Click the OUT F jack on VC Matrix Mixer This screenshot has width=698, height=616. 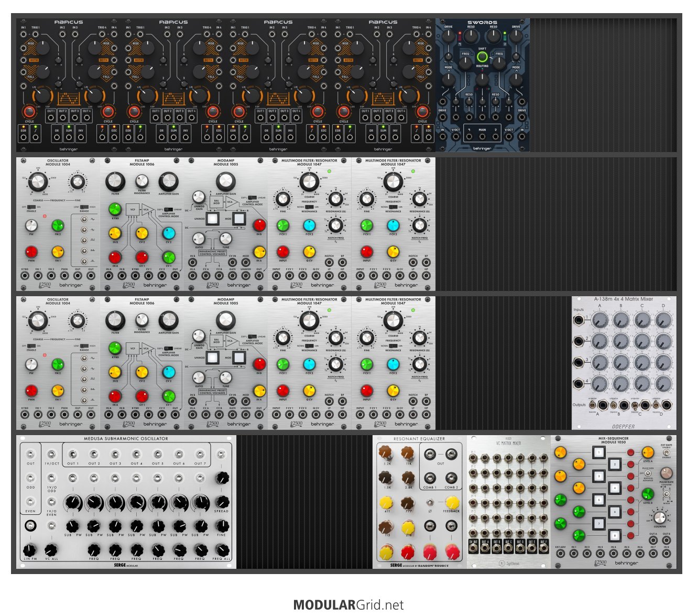click(x=543, y=549)
